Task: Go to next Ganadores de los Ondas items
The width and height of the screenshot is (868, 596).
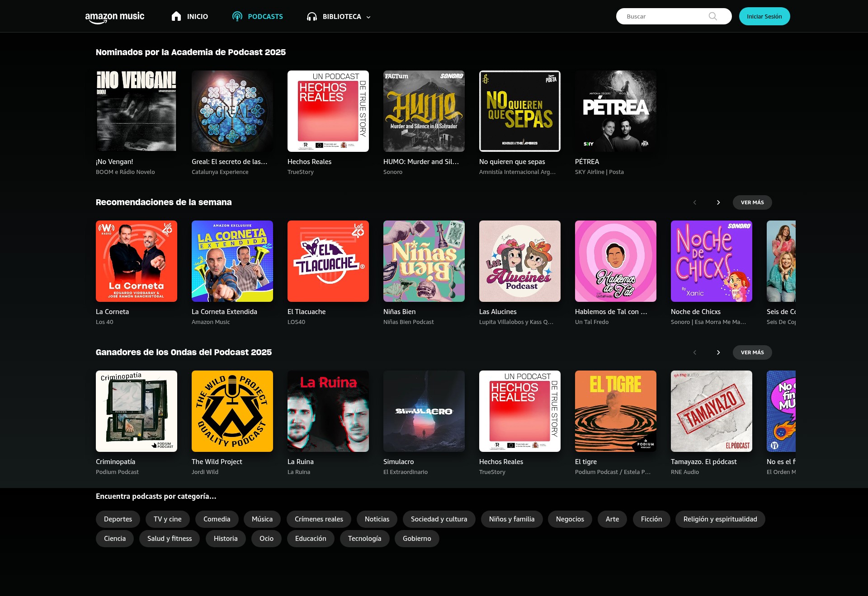Action: (718, 352)
